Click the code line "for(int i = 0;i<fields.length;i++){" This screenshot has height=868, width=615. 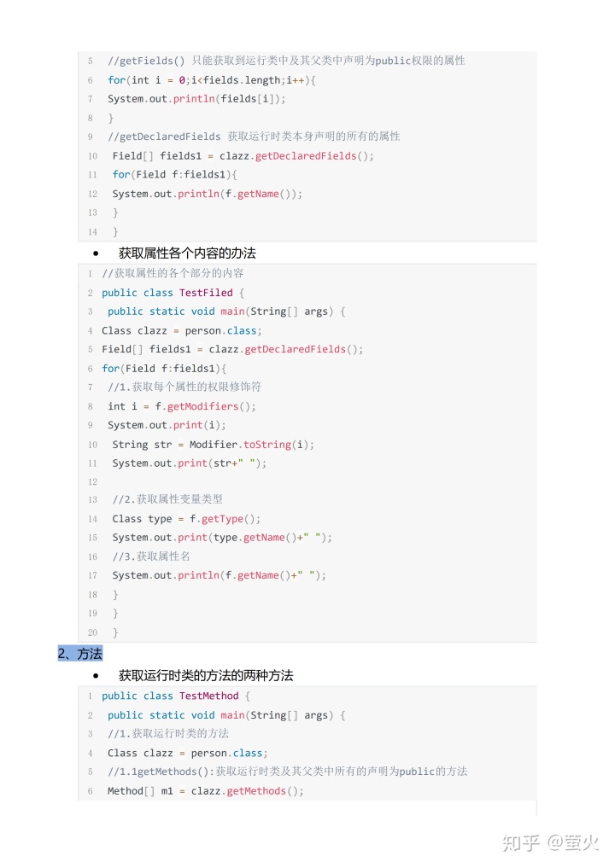[x=212, y=80]
